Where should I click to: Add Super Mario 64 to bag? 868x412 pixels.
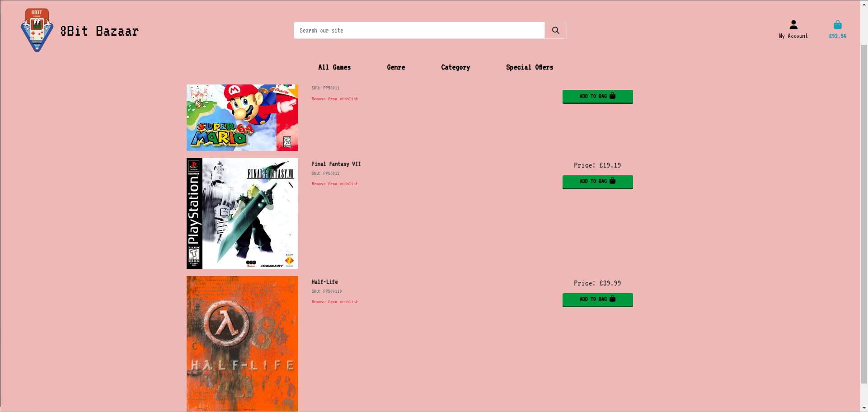tap(597, 96)
